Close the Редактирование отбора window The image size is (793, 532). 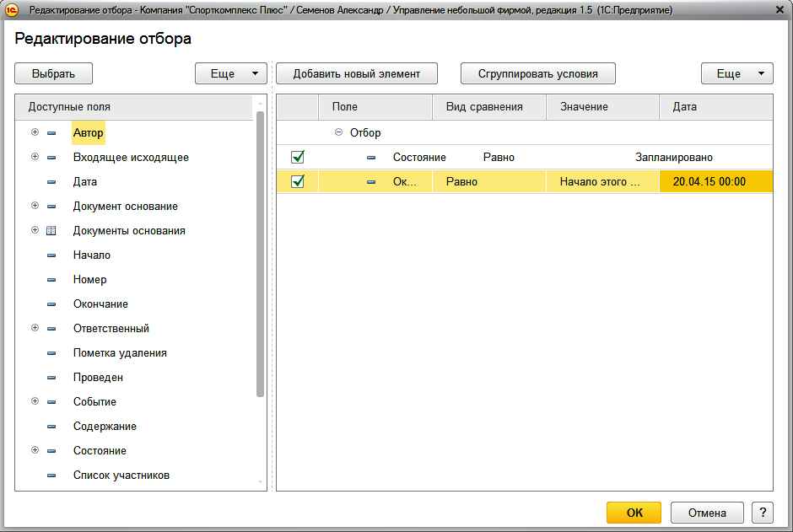click(780, 9)
